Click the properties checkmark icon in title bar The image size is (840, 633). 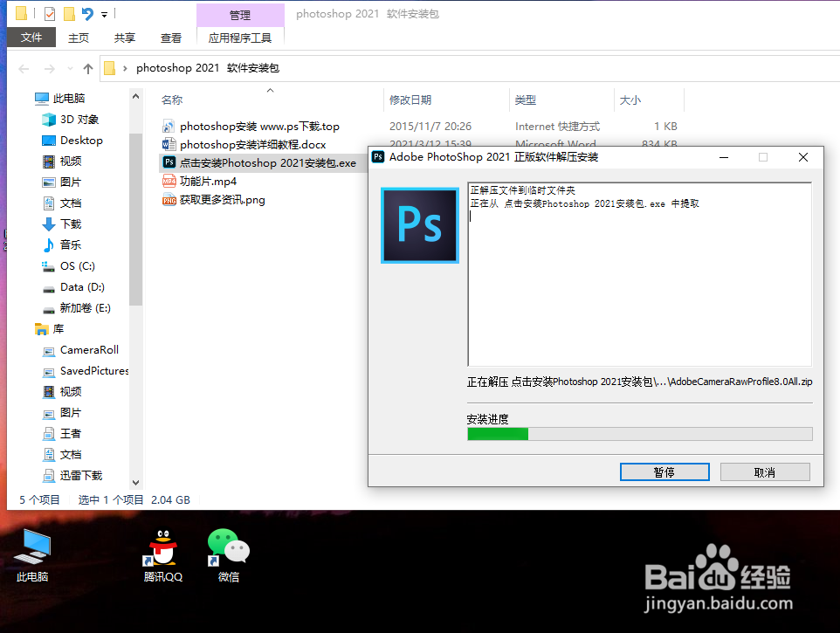pos(49,13)
